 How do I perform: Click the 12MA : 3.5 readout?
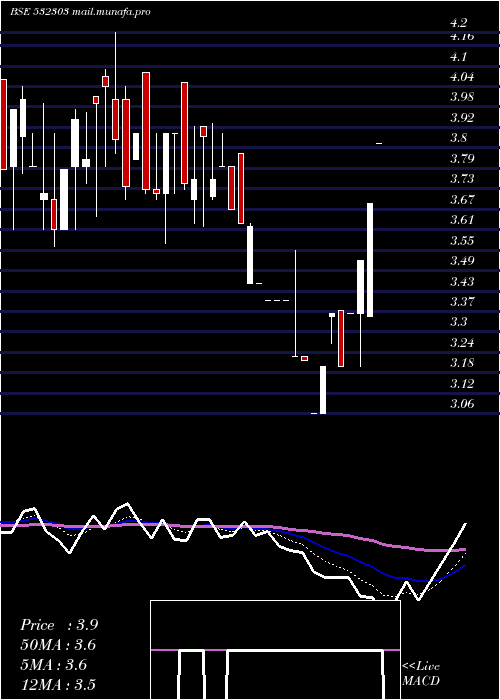pyautogui.click(x=58, y=685)
